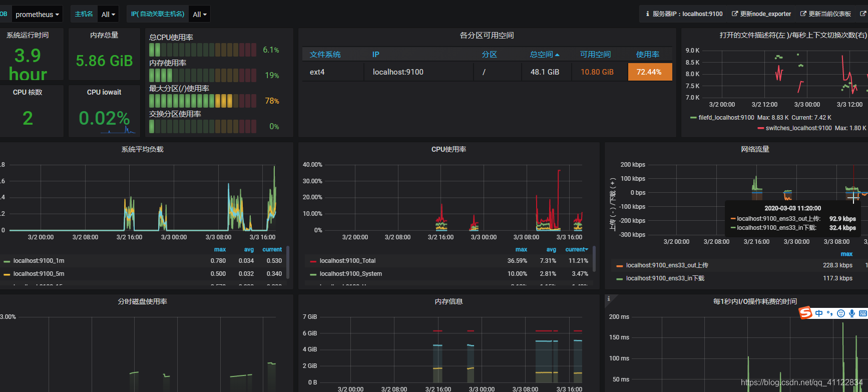Click green swatch of localhost:9100_1m legend
This screenshot has width=868, height=392.
click(7, 261)
